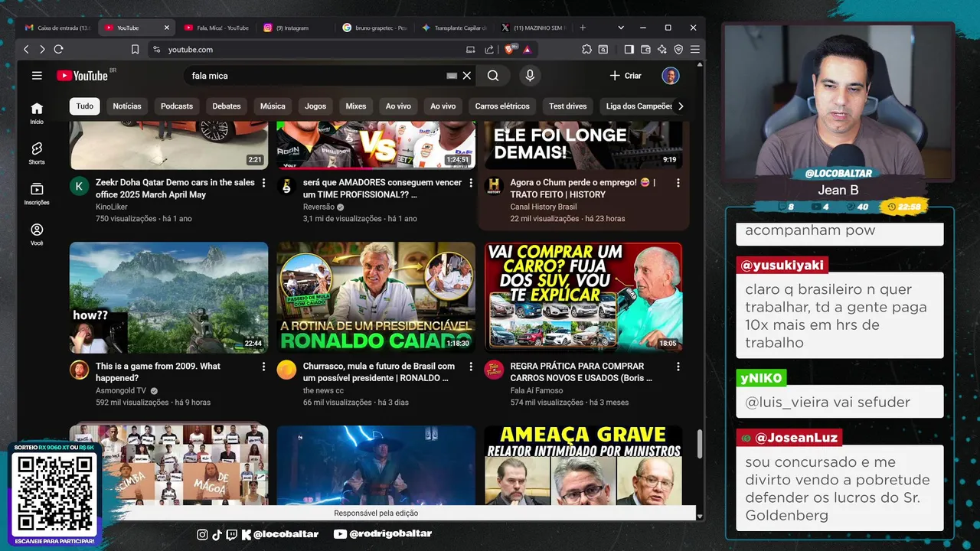Clear the search text with X
This screenshot has height=551, width=980.
(467, 76)
